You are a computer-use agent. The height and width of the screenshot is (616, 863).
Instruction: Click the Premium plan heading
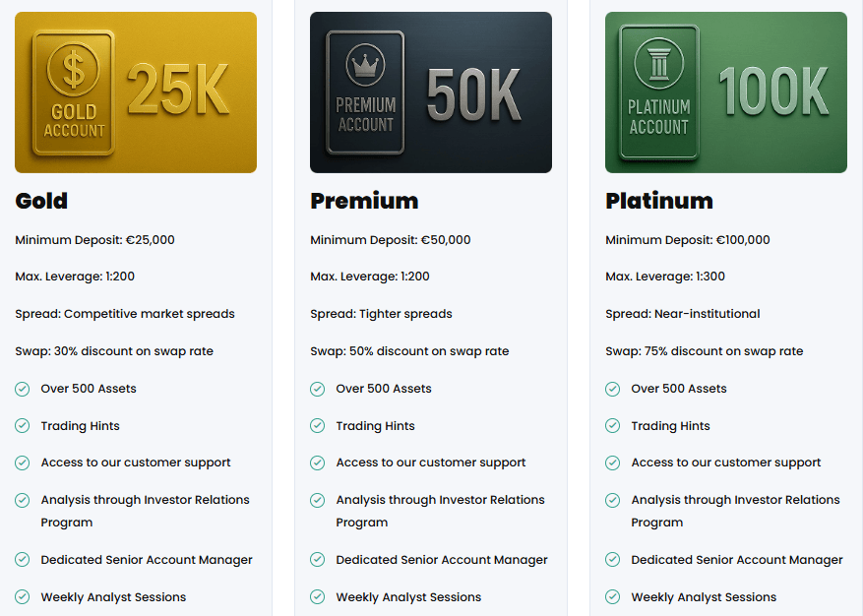click(364, 201)
